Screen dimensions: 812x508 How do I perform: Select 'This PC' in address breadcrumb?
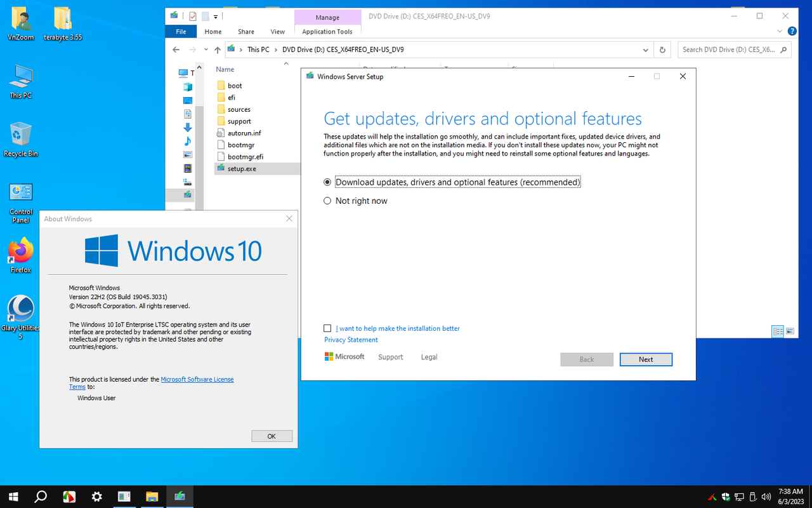point(258,50)
